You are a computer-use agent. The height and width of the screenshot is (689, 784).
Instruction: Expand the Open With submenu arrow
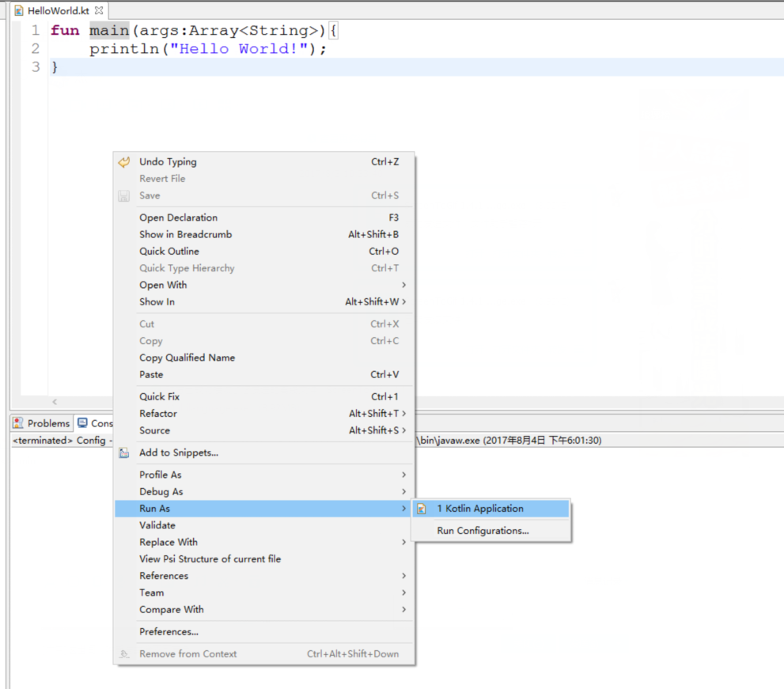click(x=404, y=285)
